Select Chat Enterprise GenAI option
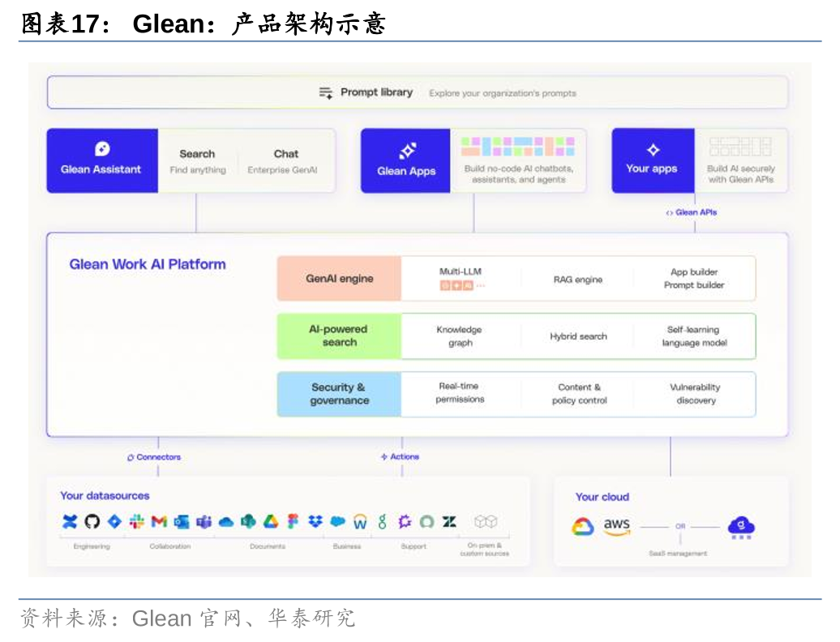 [x=285, y=160]
